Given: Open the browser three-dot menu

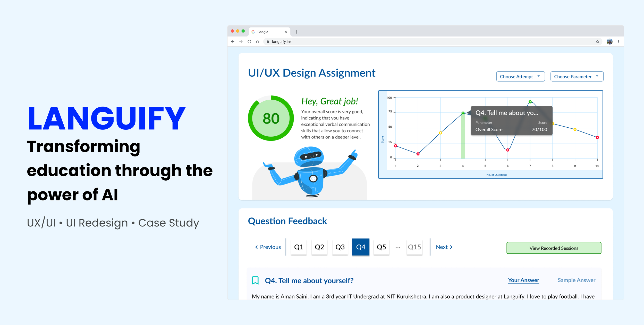Looking at the screenshot, I should 618,41.
